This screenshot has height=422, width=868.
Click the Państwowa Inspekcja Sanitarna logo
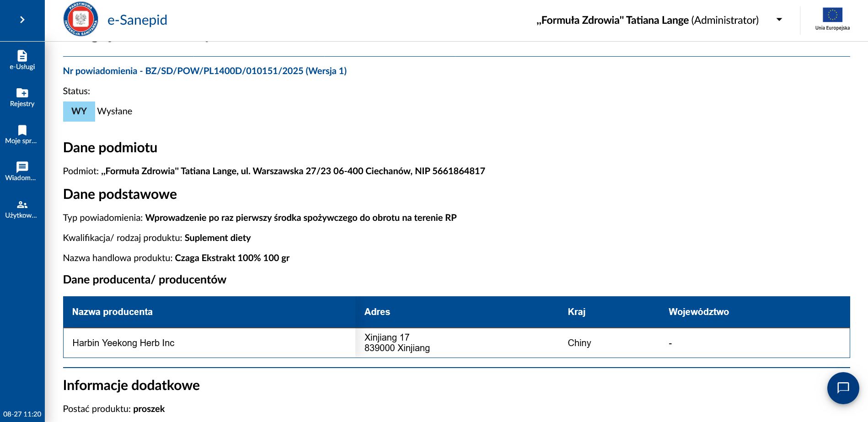point(80,20)
